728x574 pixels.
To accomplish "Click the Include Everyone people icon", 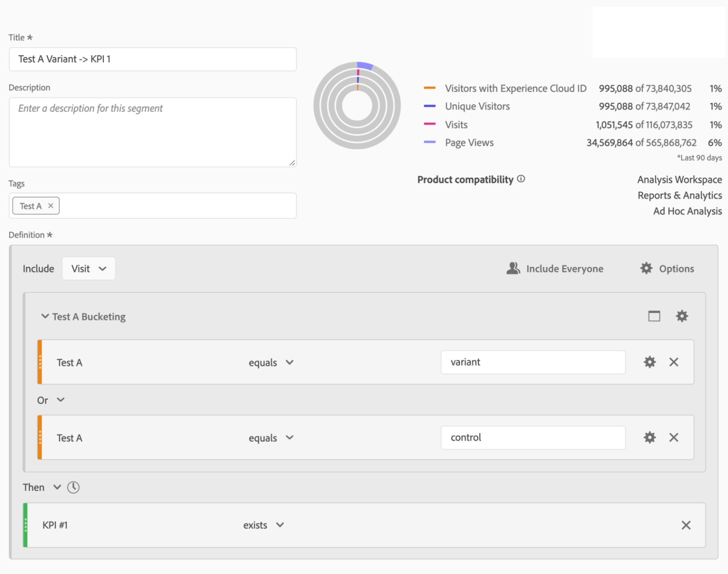I will (513, 268).
